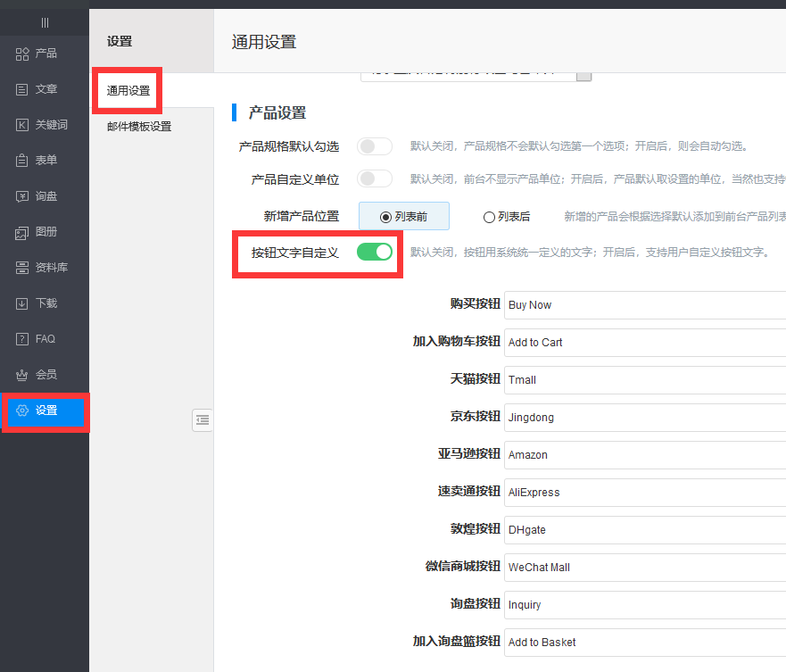Open the 文章 section icon
Screen dimensions: 786x672
(22, 90)
